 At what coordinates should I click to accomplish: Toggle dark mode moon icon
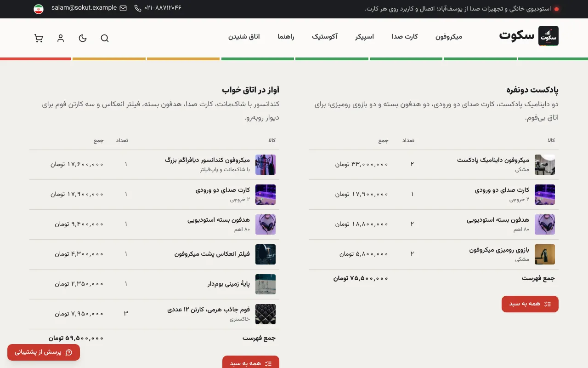83,38
